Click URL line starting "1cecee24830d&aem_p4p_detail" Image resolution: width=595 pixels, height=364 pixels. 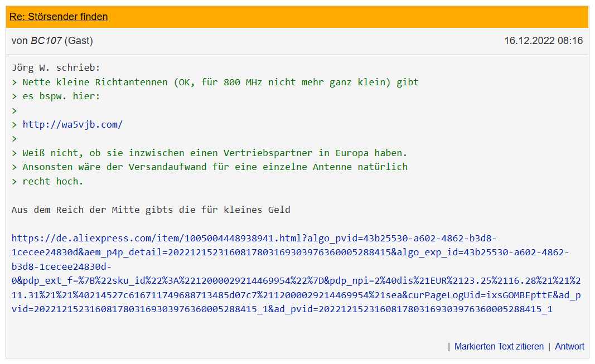(x=291, y=252)
